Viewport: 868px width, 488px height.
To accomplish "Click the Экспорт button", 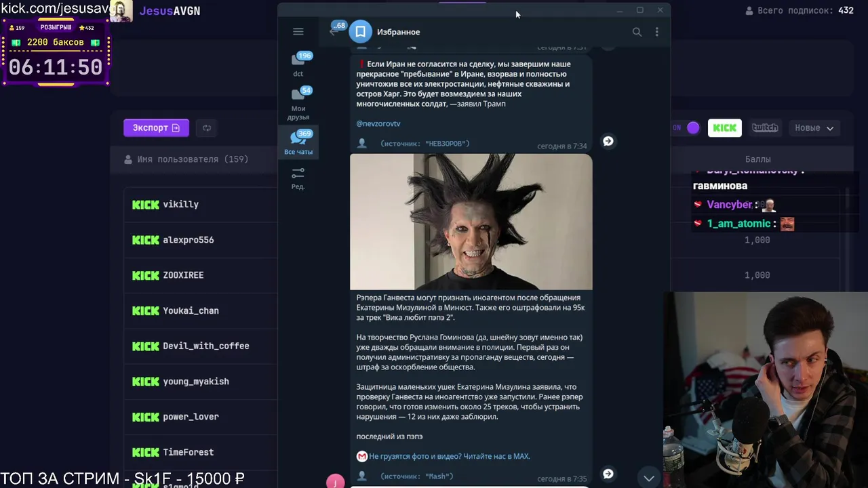I will tap(156, 127).
